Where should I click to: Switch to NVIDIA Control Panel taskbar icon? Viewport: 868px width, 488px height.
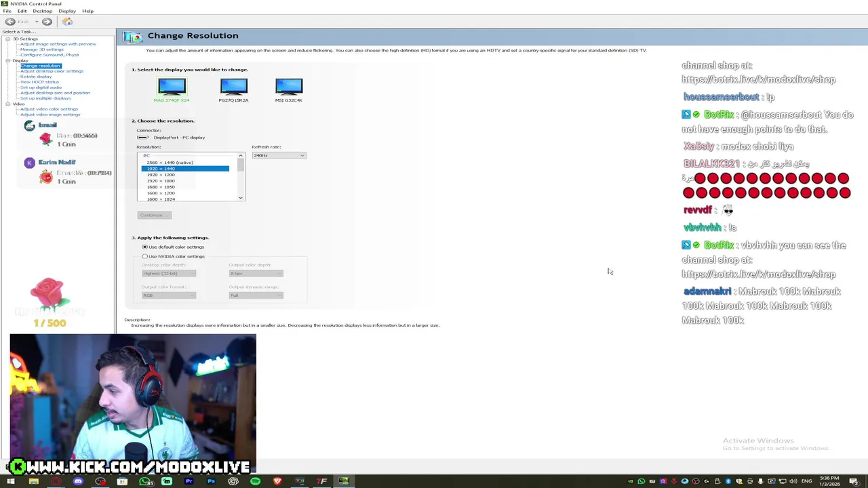tap(344, 481)
